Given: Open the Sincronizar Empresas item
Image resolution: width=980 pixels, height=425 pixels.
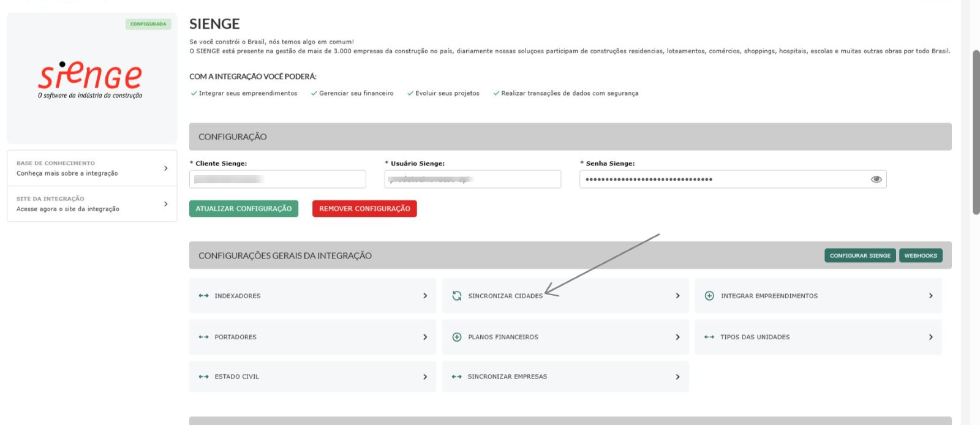Looking at the screenshot, I should tap(565, 377).
